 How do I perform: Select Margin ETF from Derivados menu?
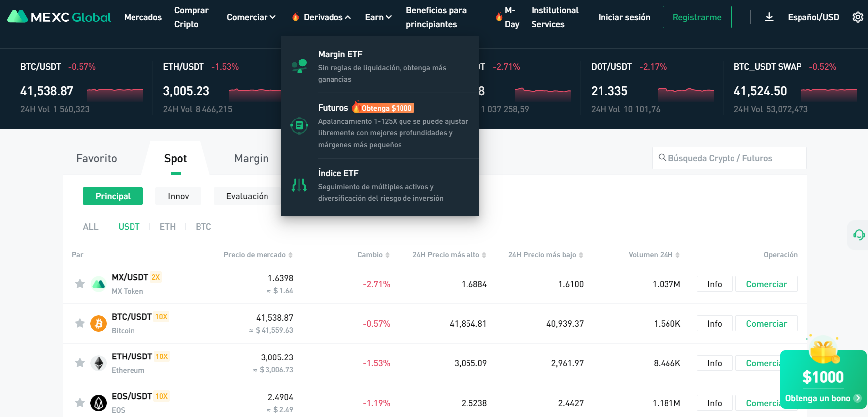coord(380,66)
